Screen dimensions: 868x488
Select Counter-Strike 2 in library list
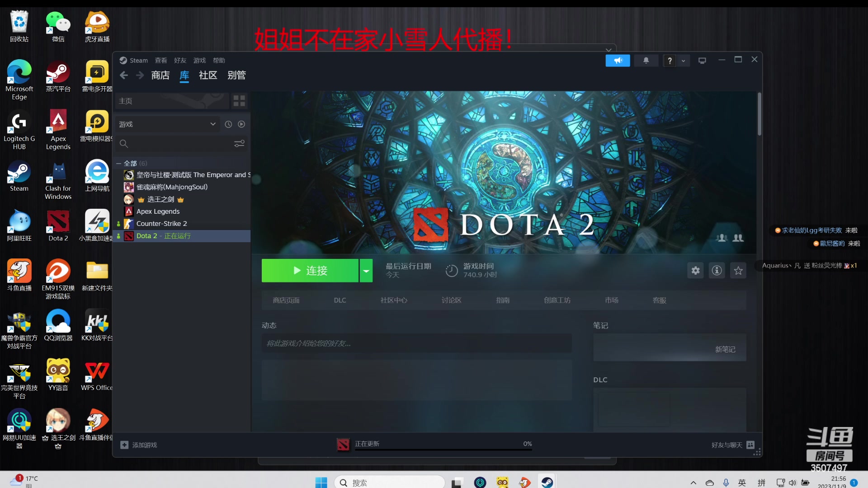click(161, 224)
